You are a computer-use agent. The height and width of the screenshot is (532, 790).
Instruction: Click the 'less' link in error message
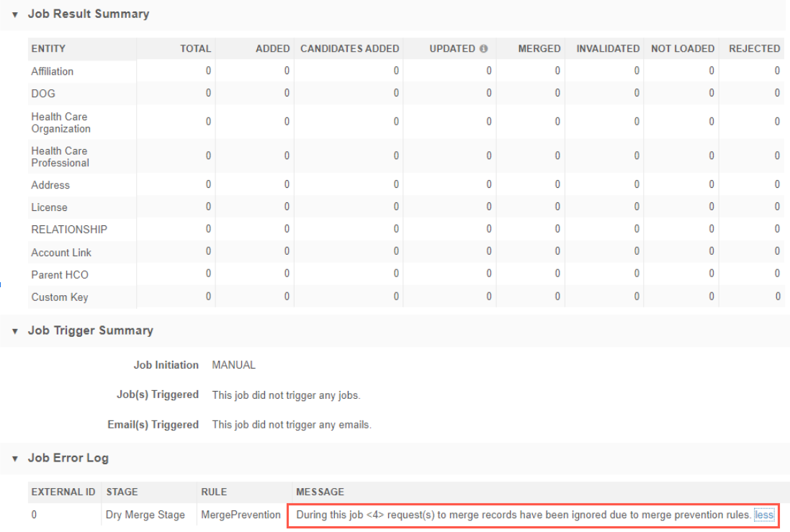pos(763,515)
